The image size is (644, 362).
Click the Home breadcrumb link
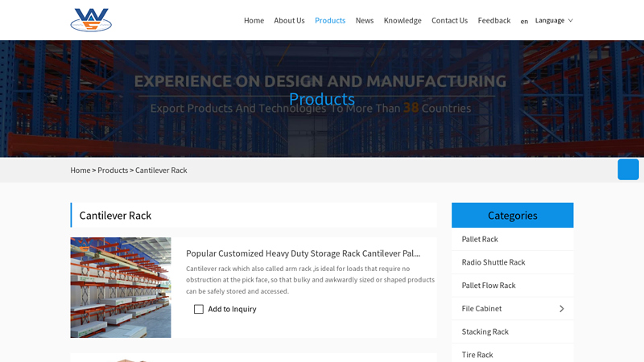(x=80, y=170)
